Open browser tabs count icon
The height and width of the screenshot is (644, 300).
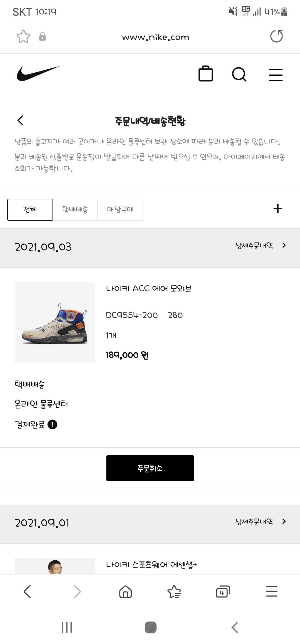click(223, 591)
